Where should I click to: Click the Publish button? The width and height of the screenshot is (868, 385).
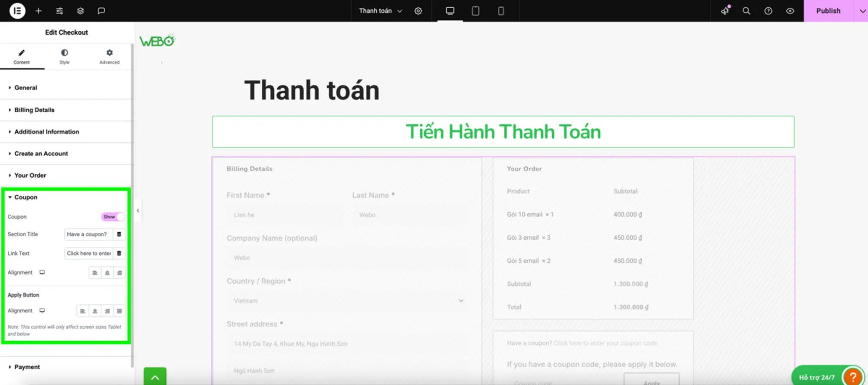coord(828,11)
